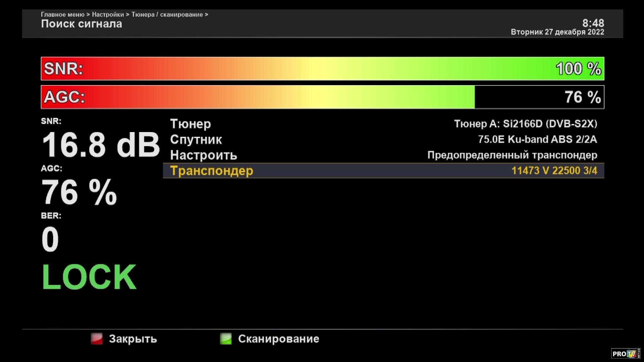Click the Поиск сигнала screen title

click(x=82, y=24)
